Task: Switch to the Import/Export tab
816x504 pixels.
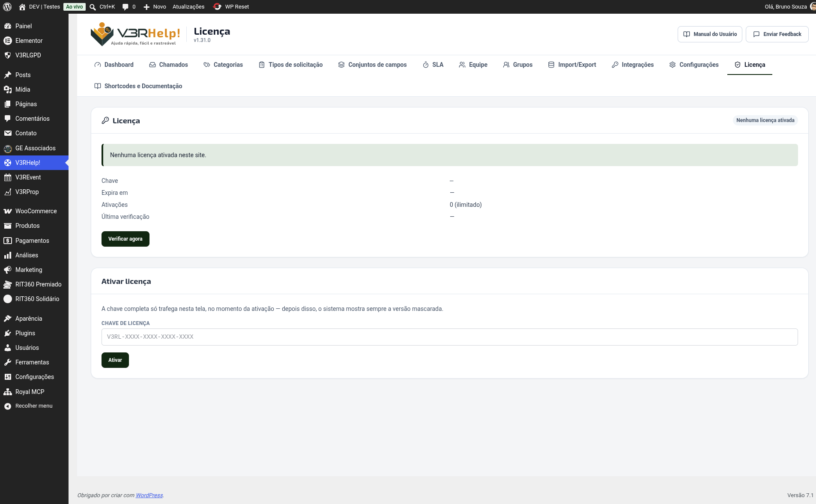Action: tap(572, 65)
